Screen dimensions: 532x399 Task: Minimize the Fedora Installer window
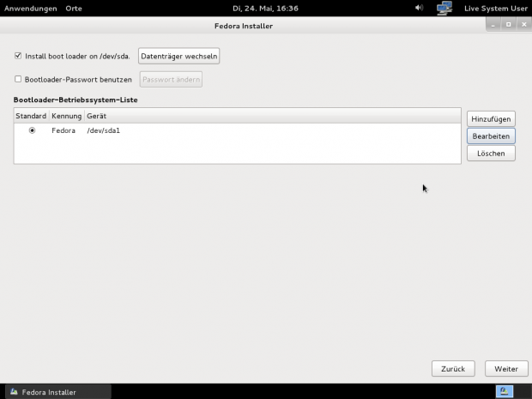pyautogui.click(x=493, y=26)
